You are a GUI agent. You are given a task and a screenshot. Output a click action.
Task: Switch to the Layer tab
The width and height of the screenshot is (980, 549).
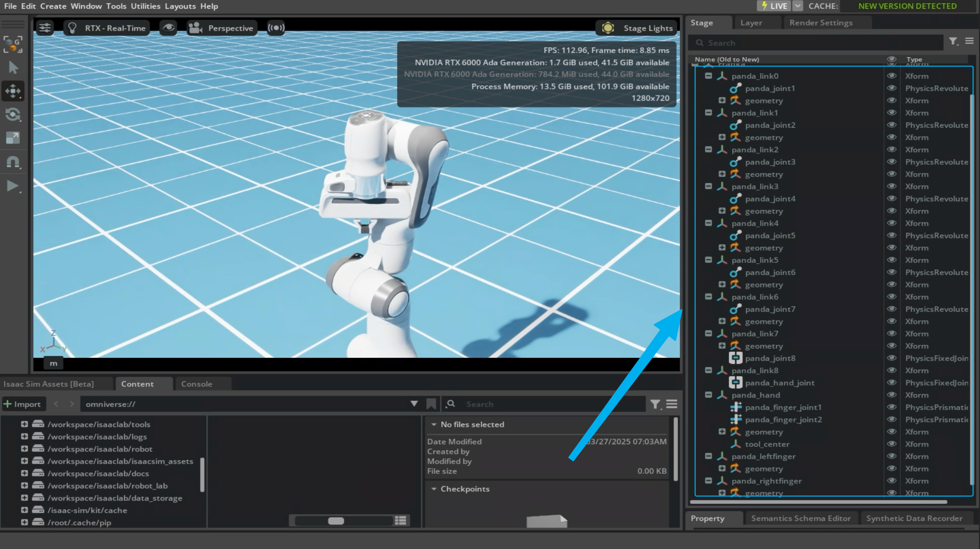point(751,22)
